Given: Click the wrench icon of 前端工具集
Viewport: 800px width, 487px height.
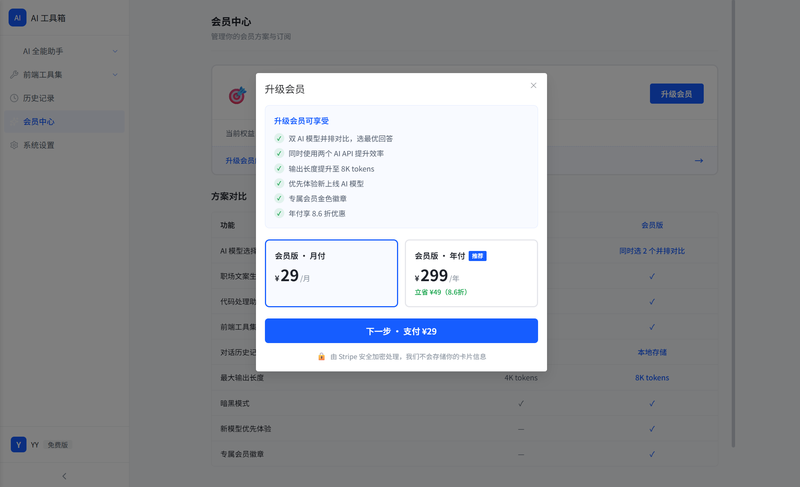Looking at the screenshot, I should 14,74.
